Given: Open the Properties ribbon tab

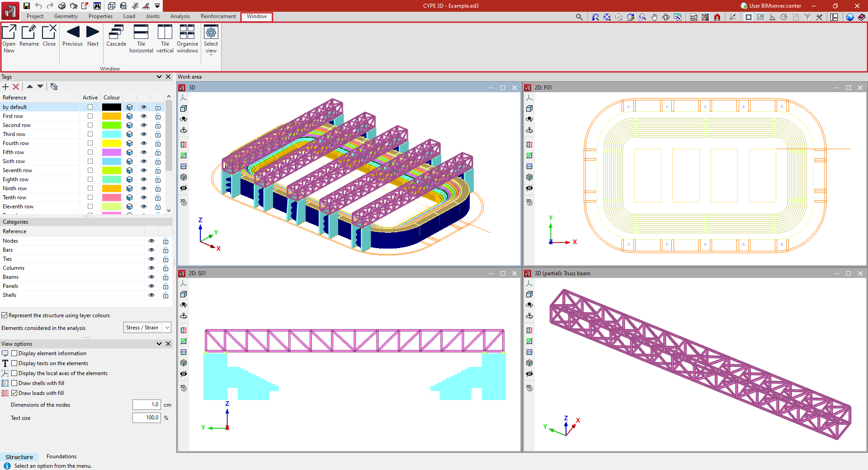Looking at the screenshot, I should click(100, 16).
